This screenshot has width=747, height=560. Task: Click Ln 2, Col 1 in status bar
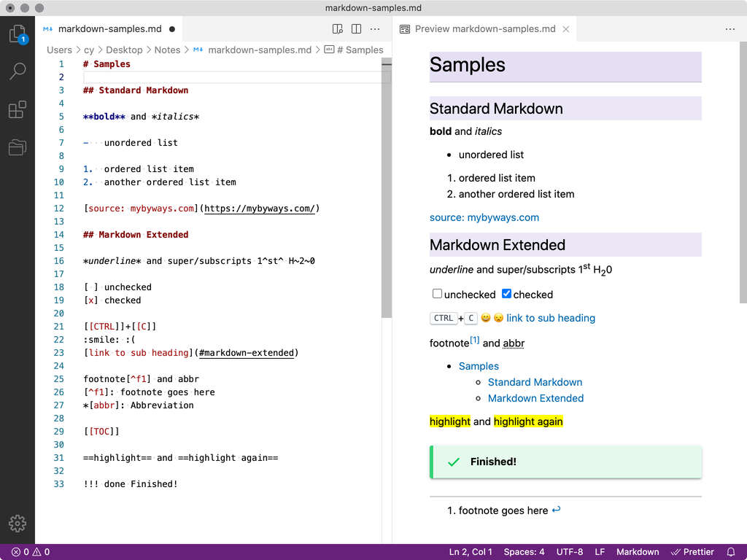[x=471, y=552]
